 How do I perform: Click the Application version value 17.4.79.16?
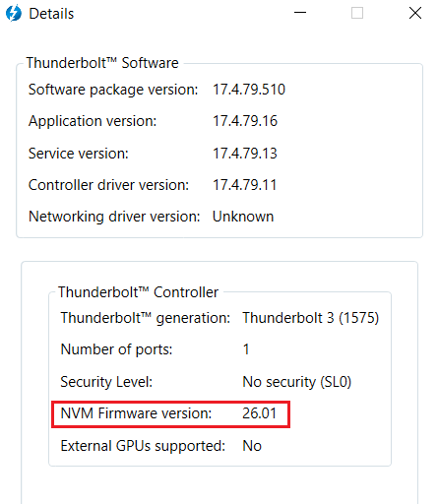(245, 121)
